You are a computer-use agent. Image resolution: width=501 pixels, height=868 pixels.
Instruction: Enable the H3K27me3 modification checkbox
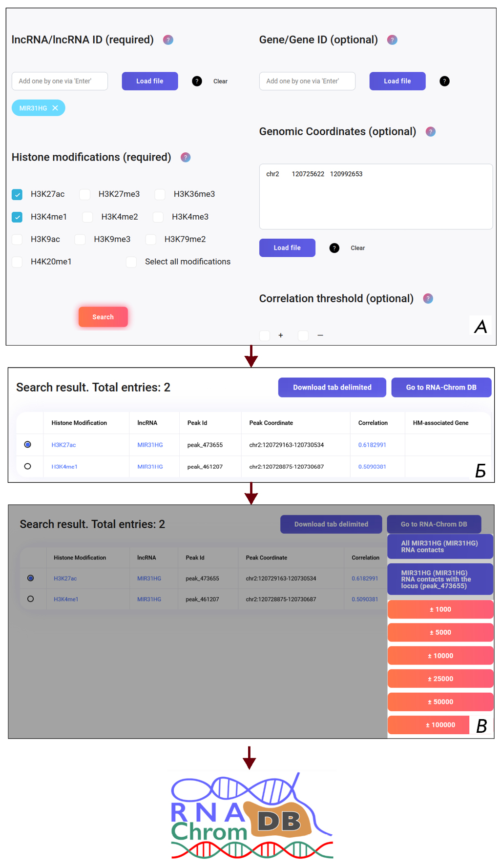[x=85, y=194]
